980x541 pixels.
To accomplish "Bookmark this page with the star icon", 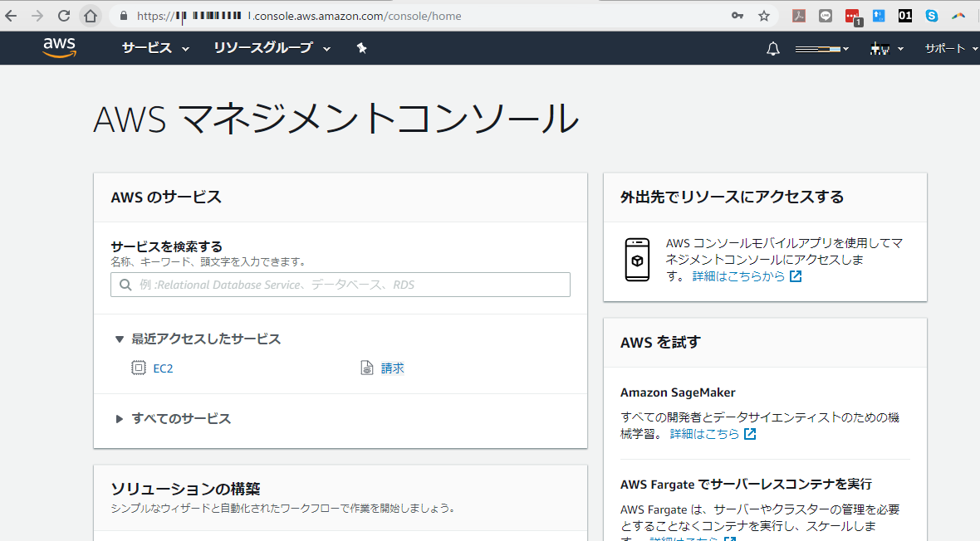I will 764,16.
